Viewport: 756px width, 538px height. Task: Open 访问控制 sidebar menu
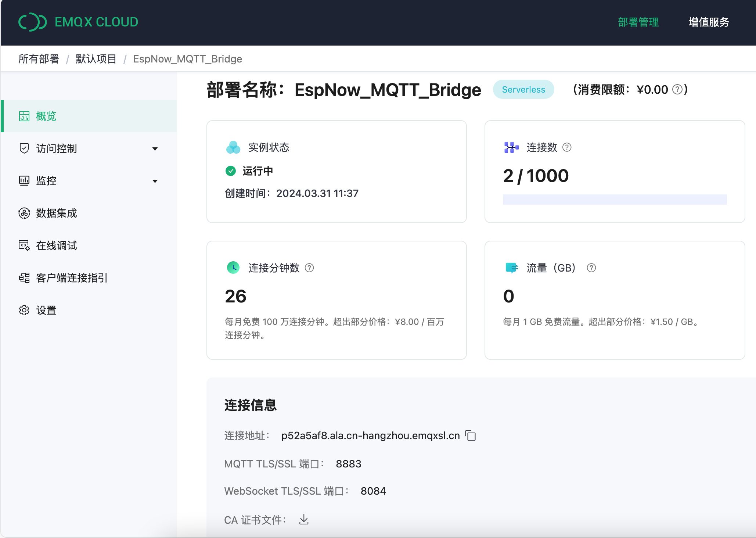click(89, 148)
